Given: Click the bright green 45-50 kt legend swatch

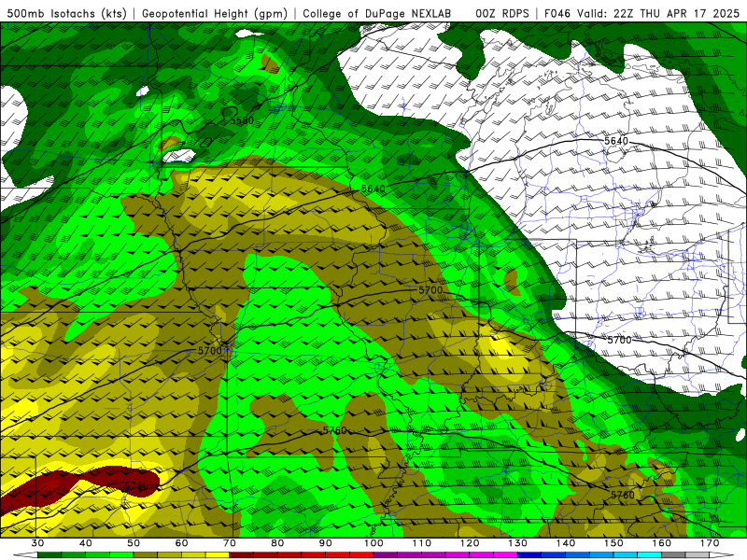Looking at the screenshot, I should [x=121, y=555].
